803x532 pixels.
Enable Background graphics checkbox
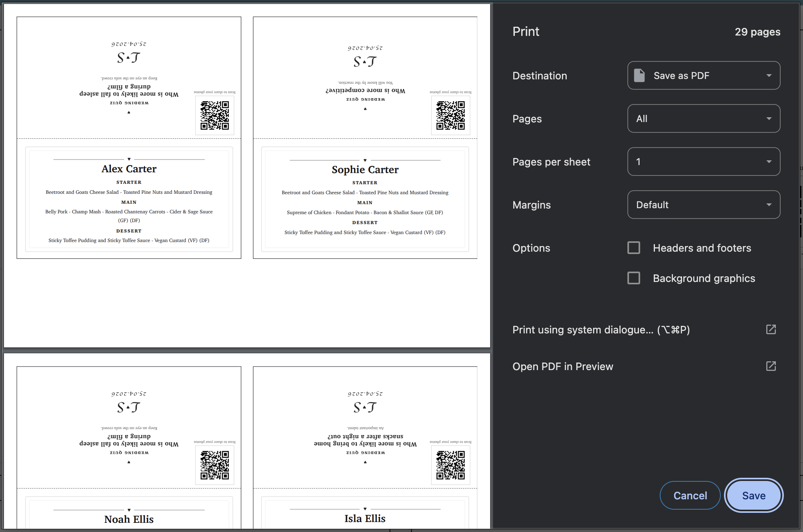[634, 278]
